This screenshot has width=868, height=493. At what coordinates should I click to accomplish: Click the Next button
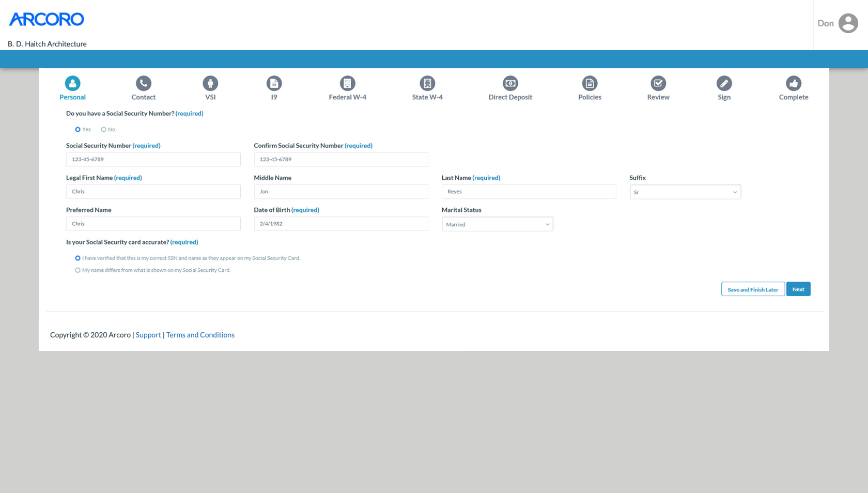[x=798, y=289]
